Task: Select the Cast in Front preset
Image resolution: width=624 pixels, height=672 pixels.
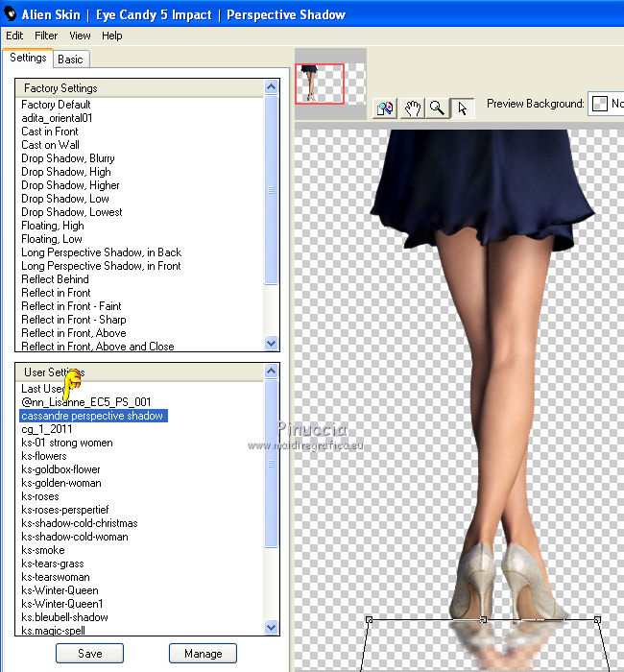Action: [50, 132]
